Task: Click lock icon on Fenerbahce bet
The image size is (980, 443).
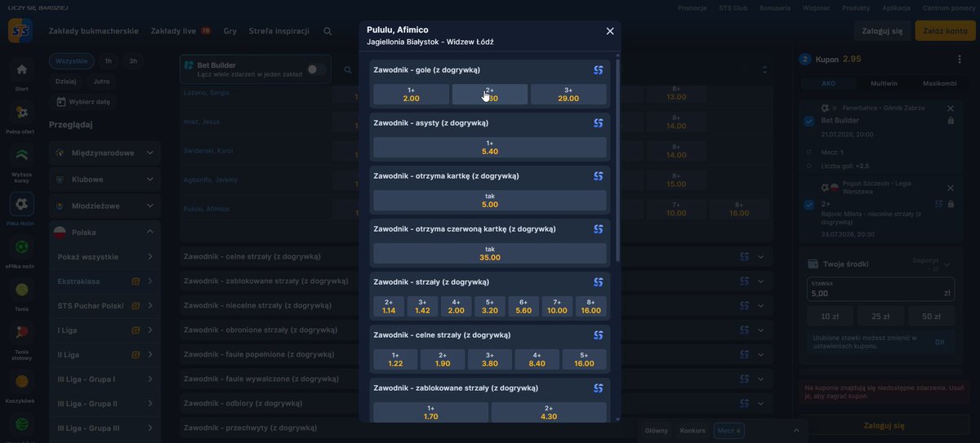Action: 951,121
